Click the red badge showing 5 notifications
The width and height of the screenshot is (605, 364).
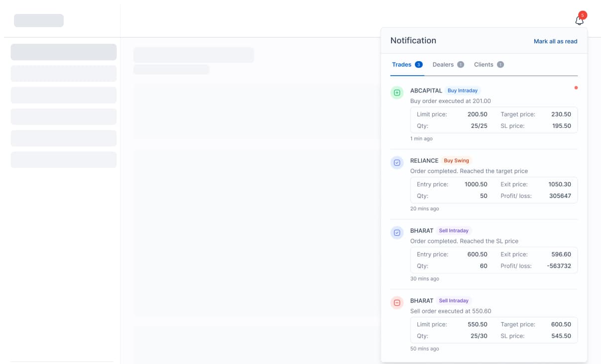(x=583, y=15)
